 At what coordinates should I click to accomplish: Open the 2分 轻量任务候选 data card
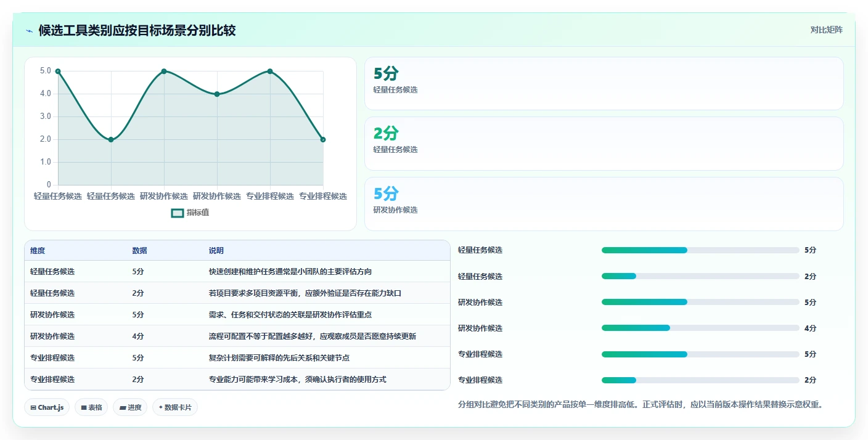(x=604, y=144)
